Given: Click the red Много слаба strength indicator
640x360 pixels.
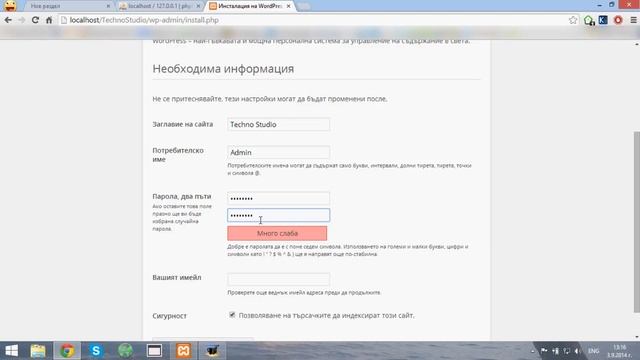Looking at the screenshot, I should (x=277, y=233).
